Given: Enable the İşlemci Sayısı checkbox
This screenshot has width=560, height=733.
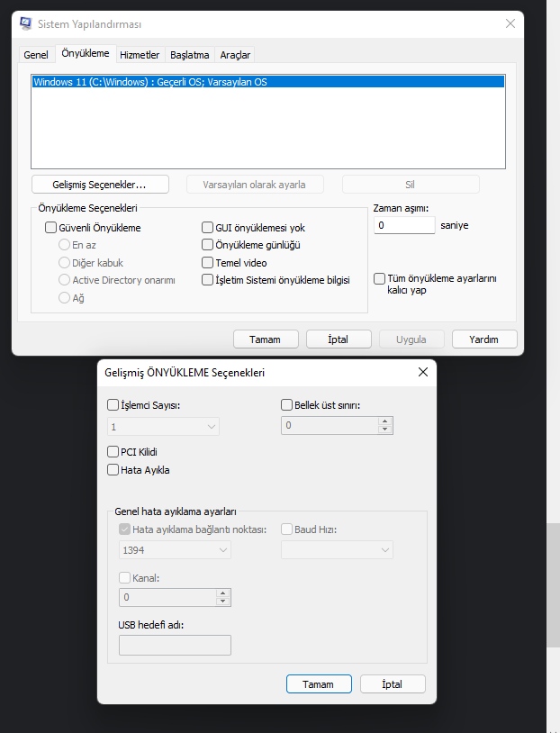Looking at the screenshot, I should coord(113,405).
